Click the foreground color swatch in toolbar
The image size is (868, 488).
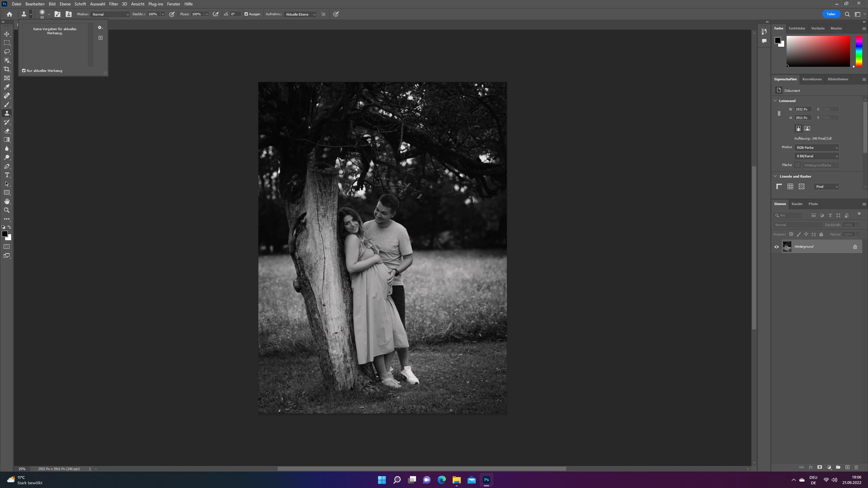click(5, 234)
